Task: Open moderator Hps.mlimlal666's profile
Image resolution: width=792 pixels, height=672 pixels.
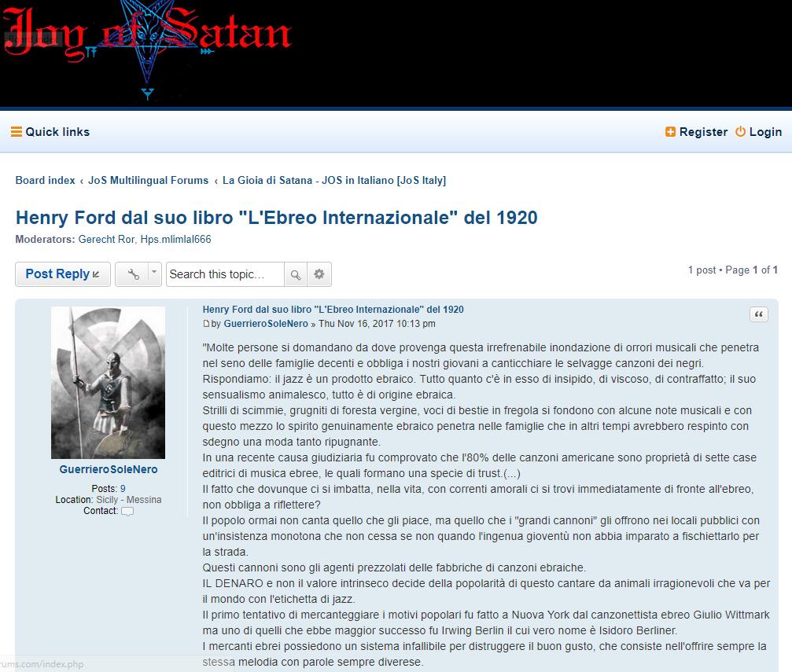Action: point(175,240)
